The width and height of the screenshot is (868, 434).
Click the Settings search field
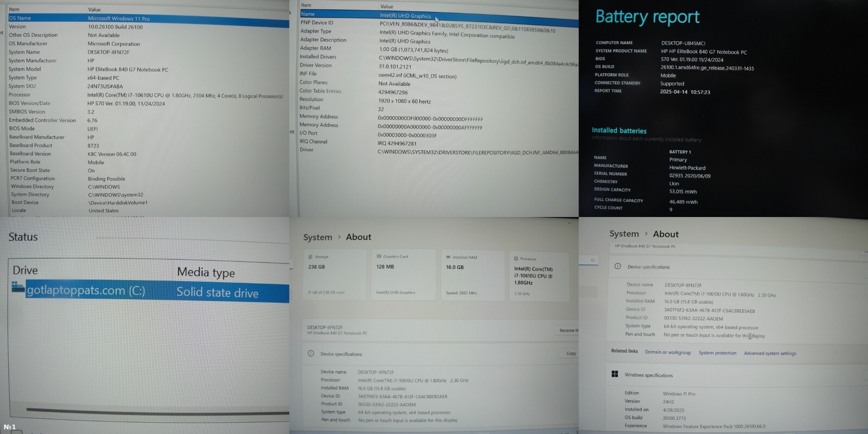click(x=589, y=260)
